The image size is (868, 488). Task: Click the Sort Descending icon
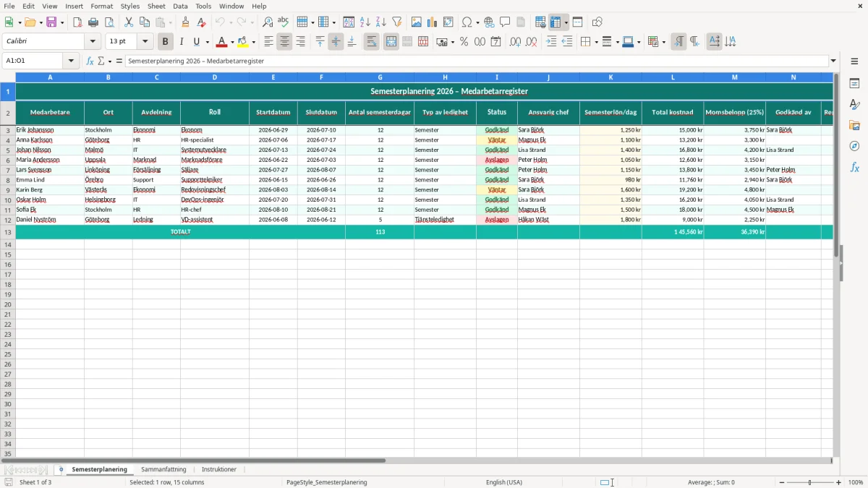[381, 22]
